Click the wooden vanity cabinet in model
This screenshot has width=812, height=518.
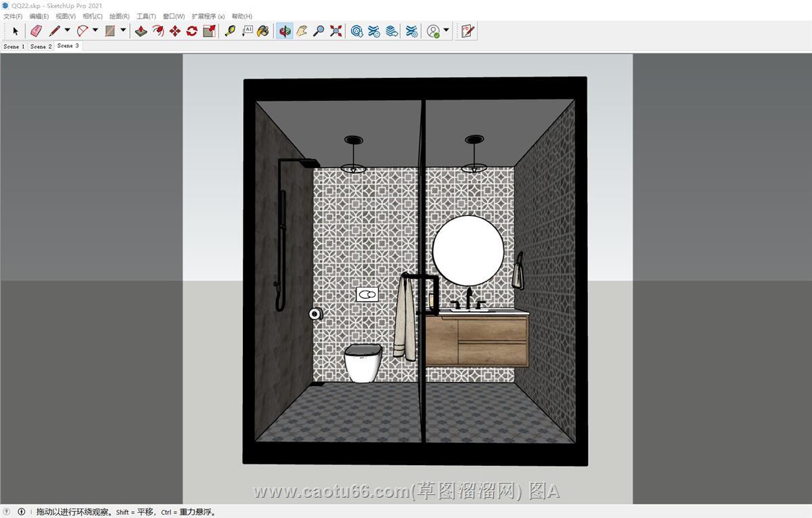click(476, 341)
